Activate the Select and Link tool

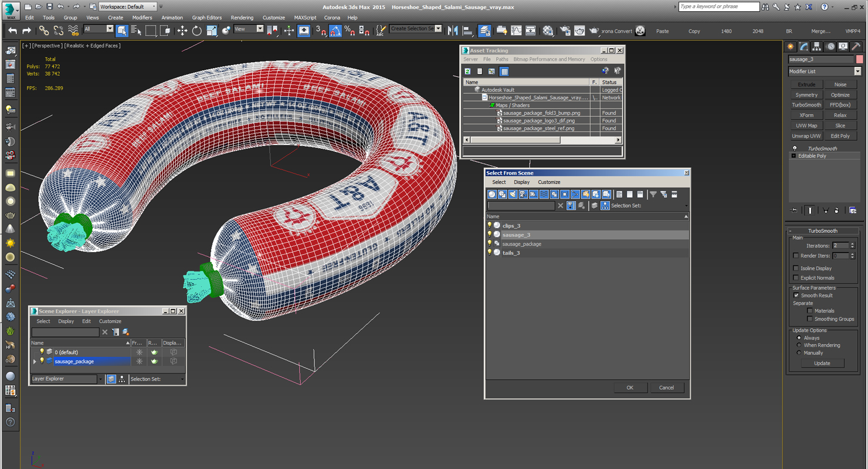tap(44, 30)
